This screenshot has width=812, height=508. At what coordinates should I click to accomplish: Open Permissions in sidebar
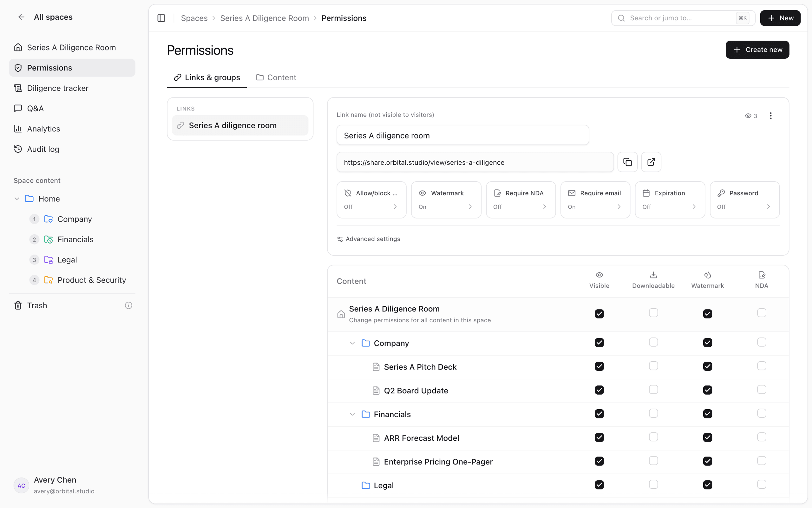tap(72, 68)
